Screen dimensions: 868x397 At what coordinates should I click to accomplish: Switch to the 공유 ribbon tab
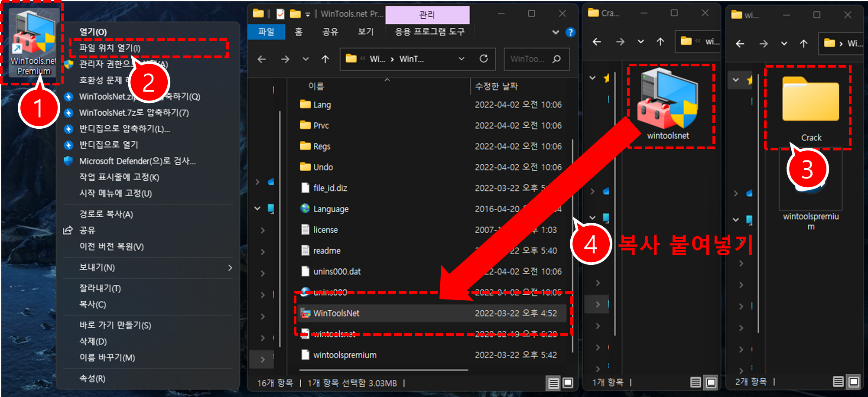(x=330, y=32)
